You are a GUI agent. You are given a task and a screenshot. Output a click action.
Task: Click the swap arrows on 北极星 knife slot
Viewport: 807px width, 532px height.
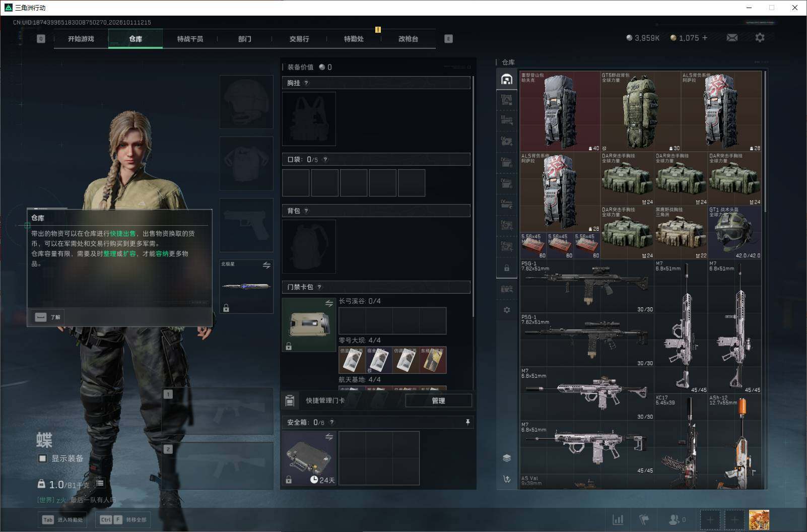(x=266, y=265)
